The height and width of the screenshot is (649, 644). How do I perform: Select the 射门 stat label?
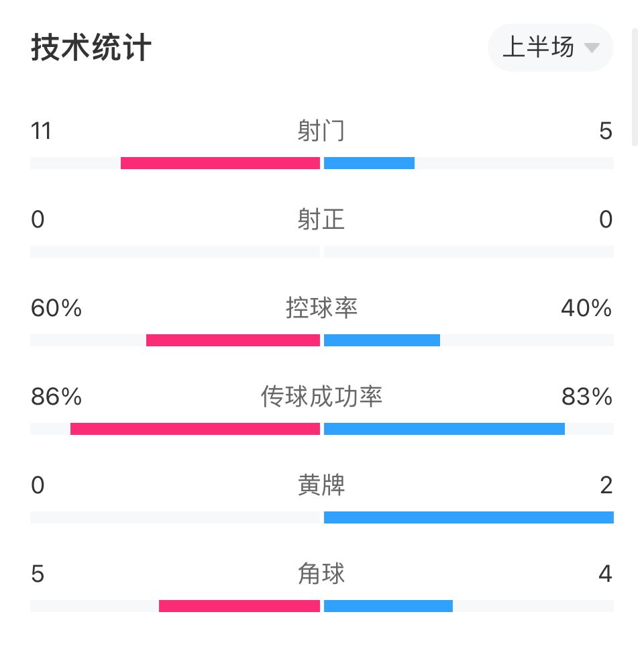(x=321, y=131)
